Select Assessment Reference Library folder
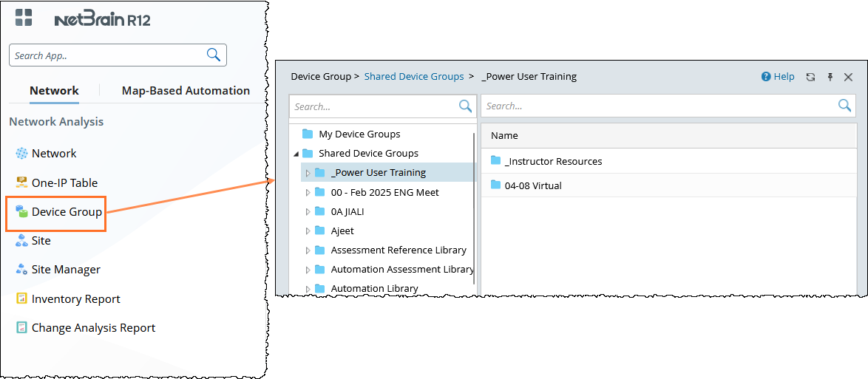Image resolution: width=868 pixels, height=379 pixels. (399, 250)
